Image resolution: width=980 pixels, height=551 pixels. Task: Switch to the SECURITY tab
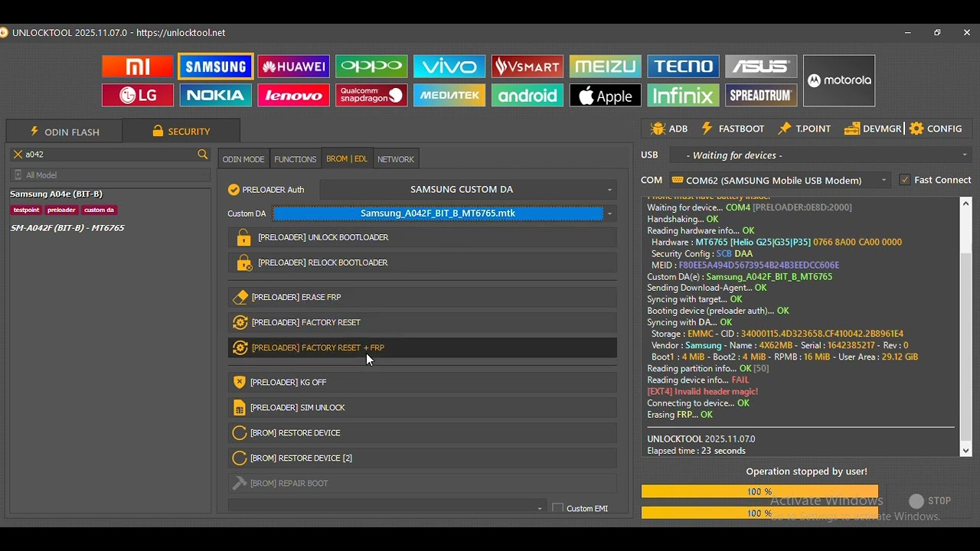181,132
